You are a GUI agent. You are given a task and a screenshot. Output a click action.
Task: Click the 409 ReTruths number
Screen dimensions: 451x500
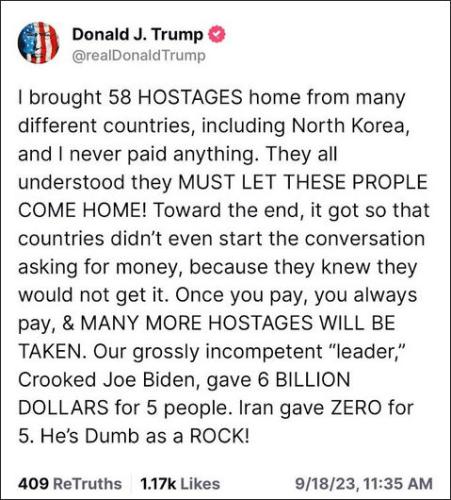(33, 483)
